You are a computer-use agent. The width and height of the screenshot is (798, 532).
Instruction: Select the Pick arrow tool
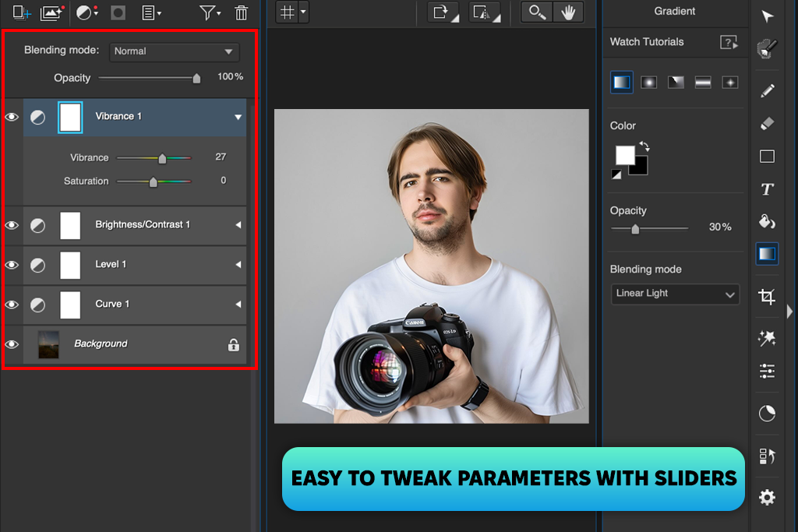point(768,16)
